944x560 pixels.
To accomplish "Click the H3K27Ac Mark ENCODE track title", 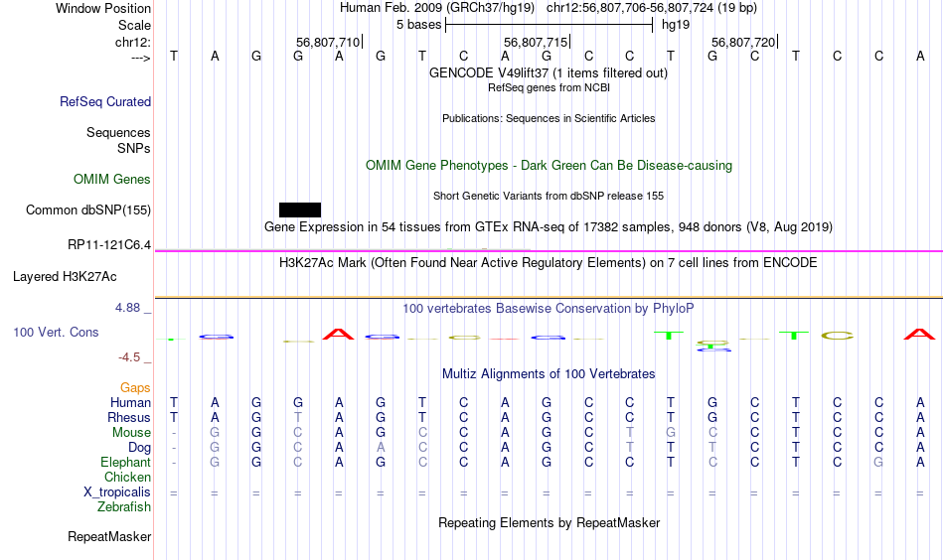I will click(x=549, y=263).
